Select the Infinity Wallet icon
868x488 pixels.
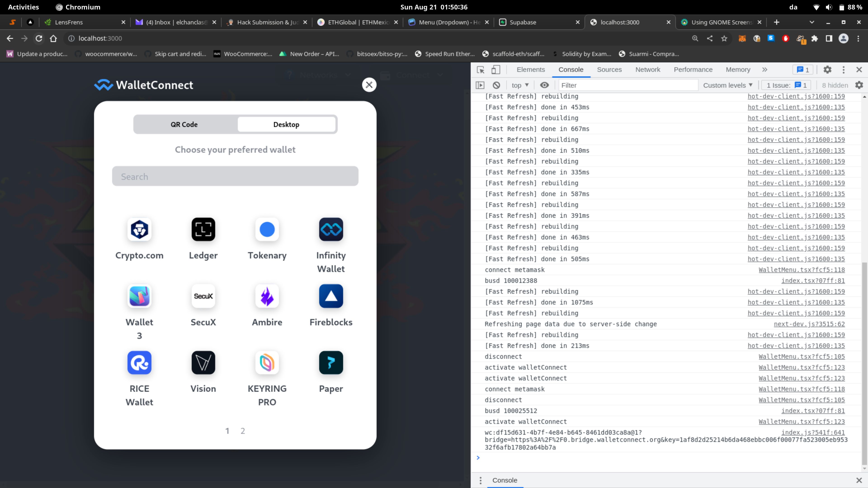pyautogui.click(x=331, y=229)
